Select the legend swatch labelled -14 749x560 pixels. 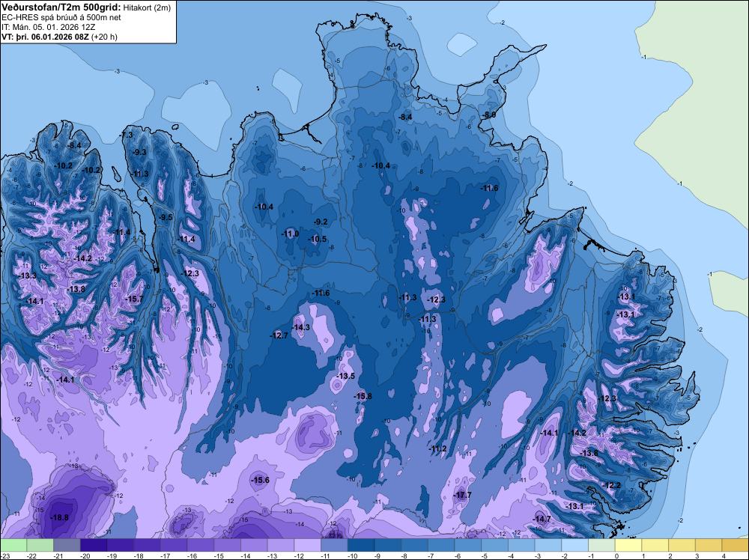[x=254, y=545]
